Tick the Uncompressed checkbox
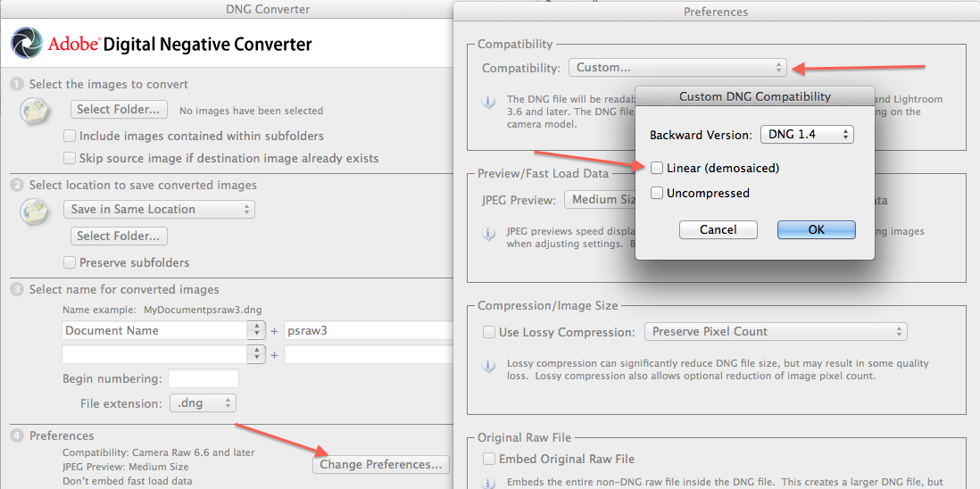Viewport: 980px width, 489px height. (x=656, y=193)
